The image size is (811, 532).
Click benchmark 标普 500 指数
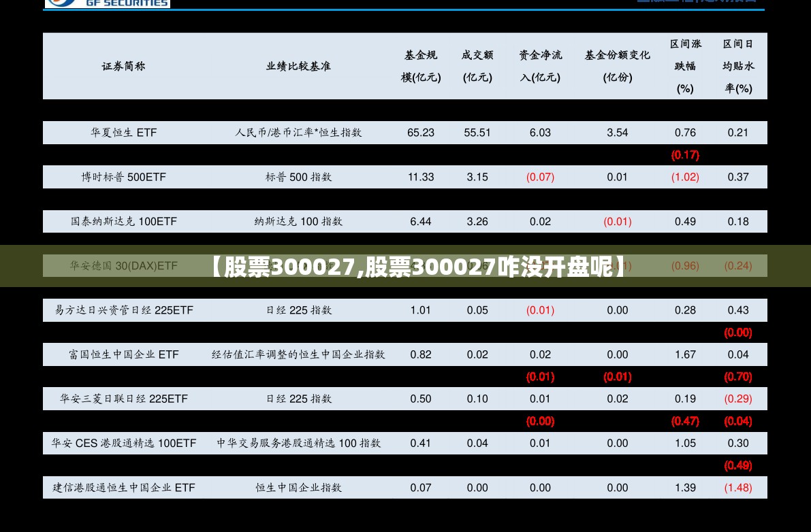[298, 177]
